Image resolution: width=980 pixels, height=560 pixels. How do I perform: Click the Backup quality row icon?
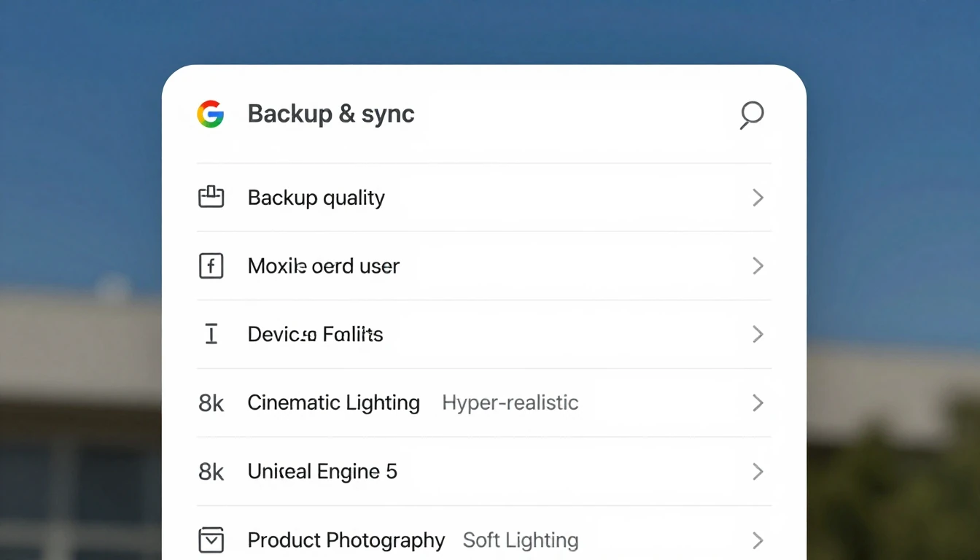coord(211,197)
